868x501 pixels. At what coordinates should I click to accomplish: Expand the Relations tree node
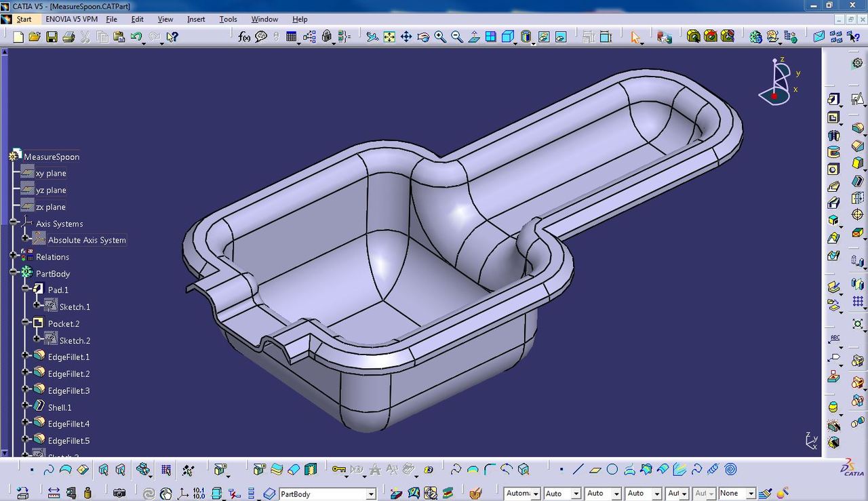[x=14, y=256]
